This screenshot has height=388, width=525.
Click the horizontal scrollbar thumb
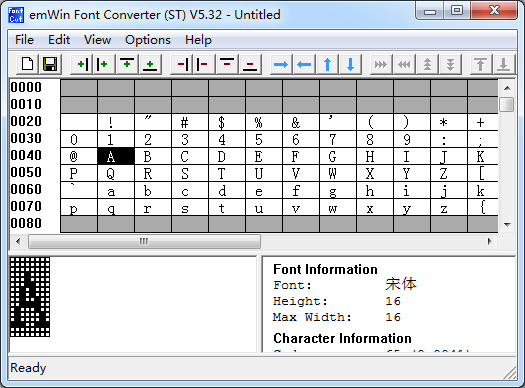click(144, 241)
